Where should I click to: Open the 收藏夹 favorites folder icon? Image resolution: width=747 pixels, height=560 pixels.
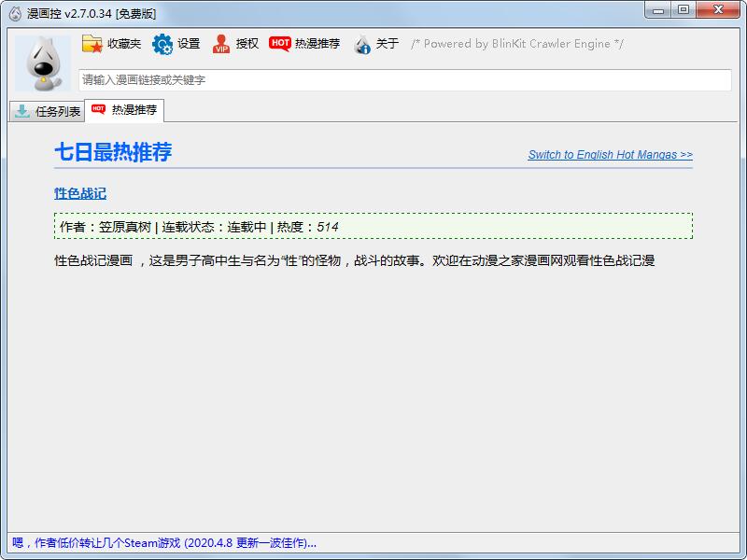(x=92, y=44)
